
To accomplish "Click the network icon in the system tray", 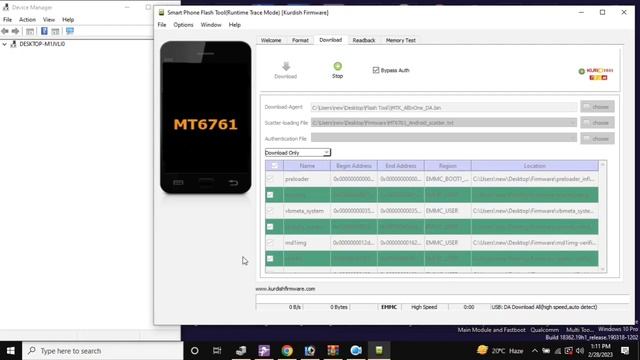I will (x=558, y=351).
